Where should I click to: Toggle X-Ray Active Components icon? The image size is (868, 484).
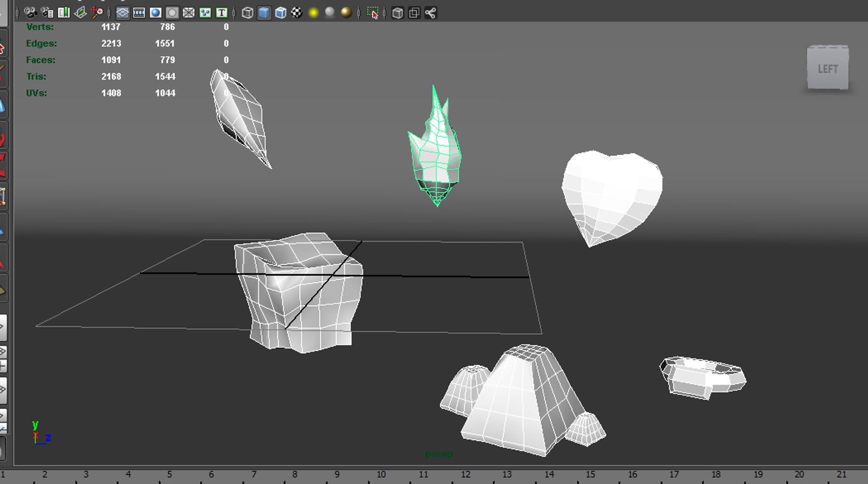click(414, 13)
